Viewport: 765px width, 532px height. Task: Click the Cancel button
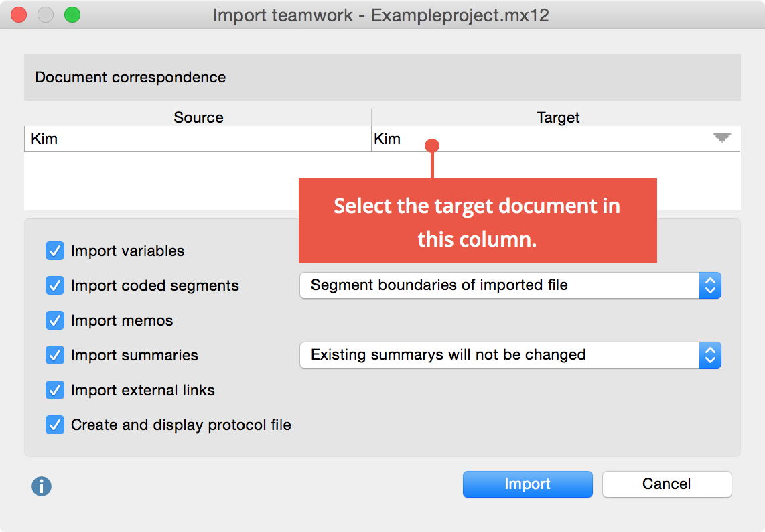(x=667, y=484)
